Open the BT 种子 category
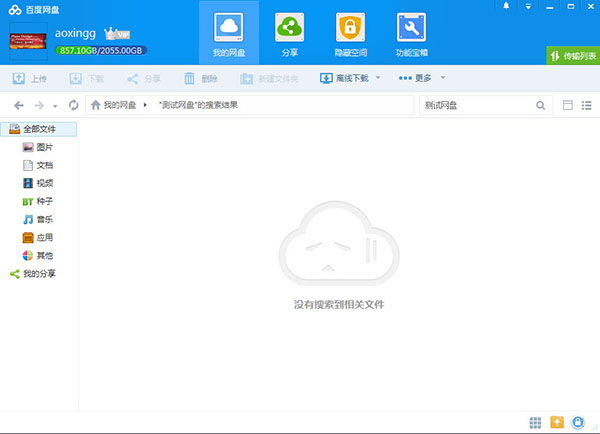The image size is (600, 434). (44, 201)
